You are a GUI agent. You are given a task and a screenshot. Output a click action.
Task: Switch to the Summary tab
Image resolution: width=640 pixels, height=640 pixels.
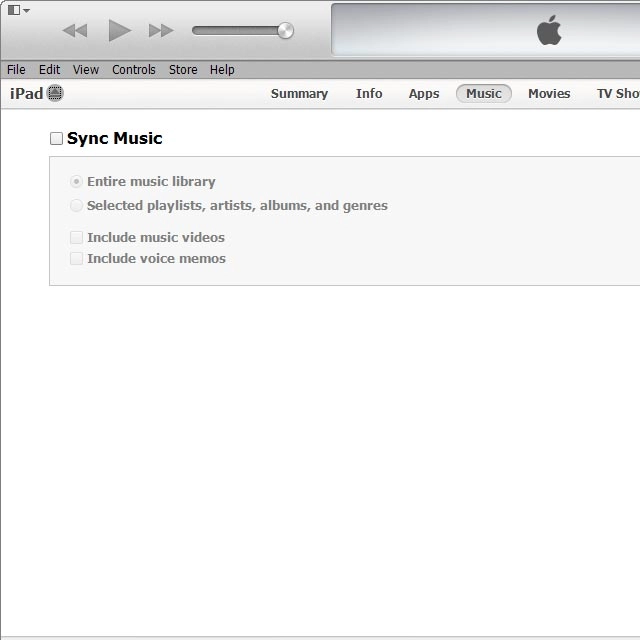click(x=299, y=94)
